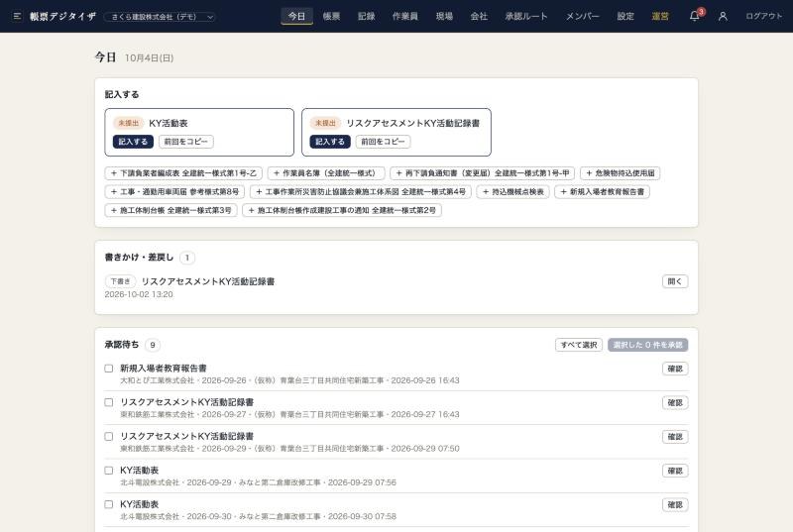Check the リスクアセスメントKY活動記録書 2026-09-27 row checkbox
Viewport: 793px width, 532px height.
109,402
